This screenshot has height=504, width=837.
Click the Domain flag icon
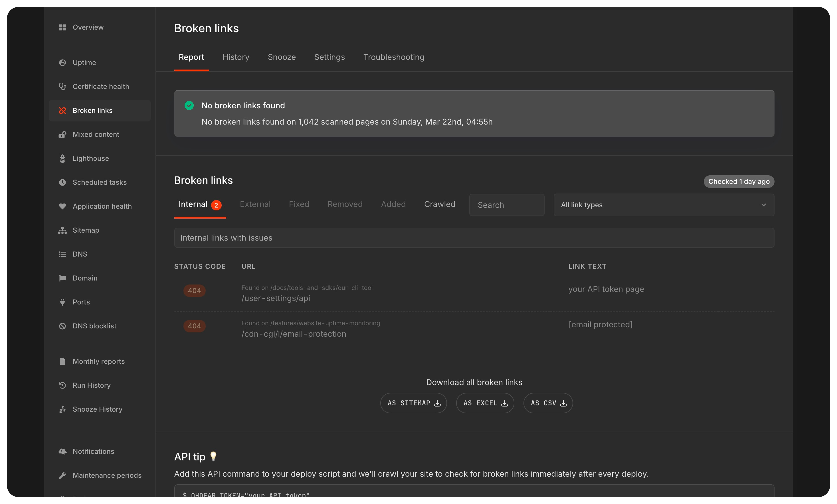pos(62,278)
